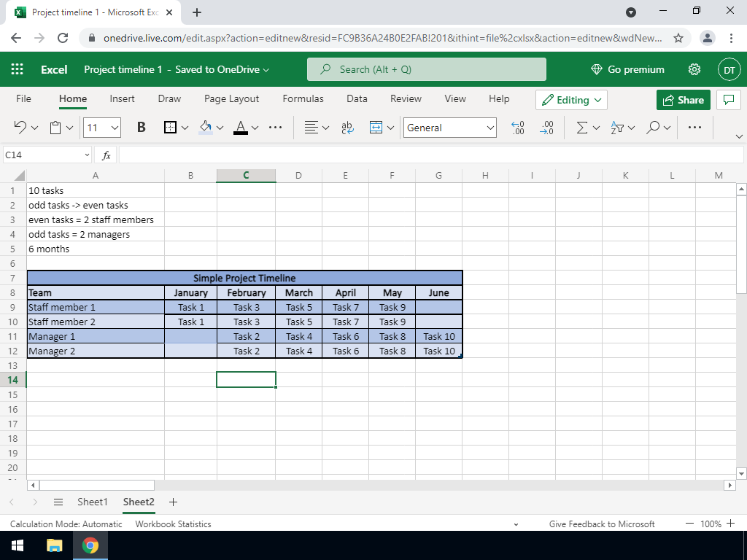The image size is (747, 560).
Task: Zoom in with plus icon
Action: pyautogui.click(x=731, y=524)
